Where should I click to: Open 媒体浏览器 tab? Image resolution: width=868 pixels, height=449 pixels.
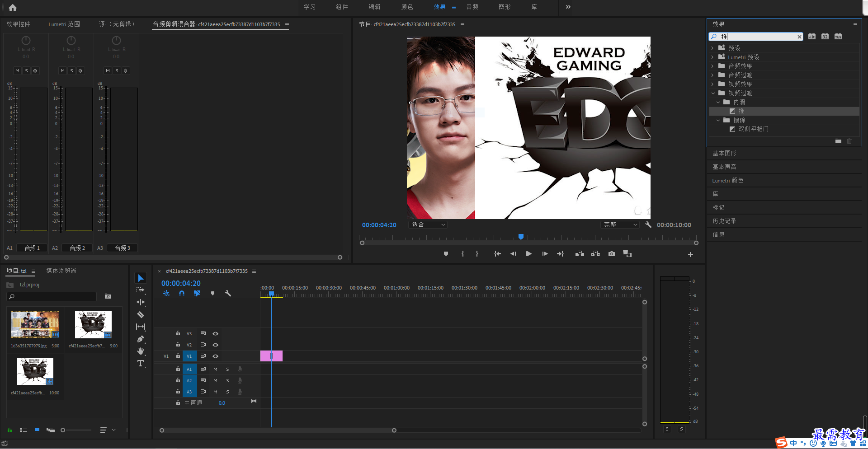click(x=61, y=271)
